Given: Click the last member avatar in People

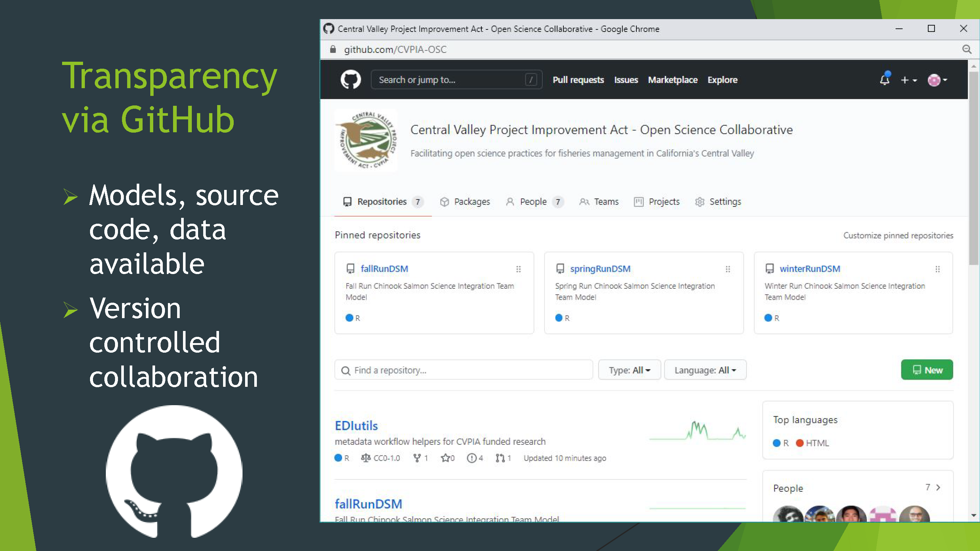Looking at the screenshot, I should click(x=915, y=515).
